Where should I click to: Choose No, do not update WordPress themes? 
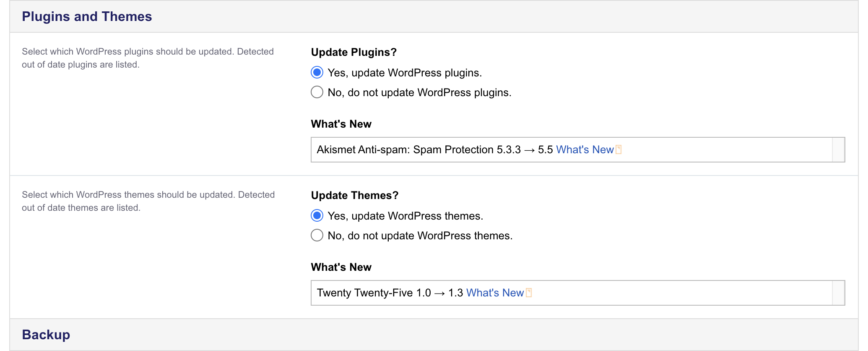317,235
